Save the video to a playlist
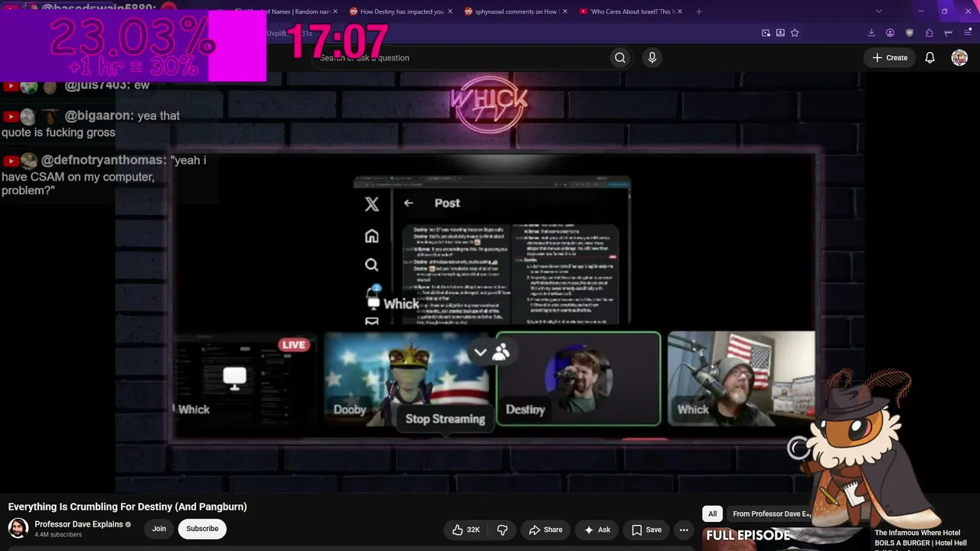Viewport: 980px width, 551px height. [647, 530]
